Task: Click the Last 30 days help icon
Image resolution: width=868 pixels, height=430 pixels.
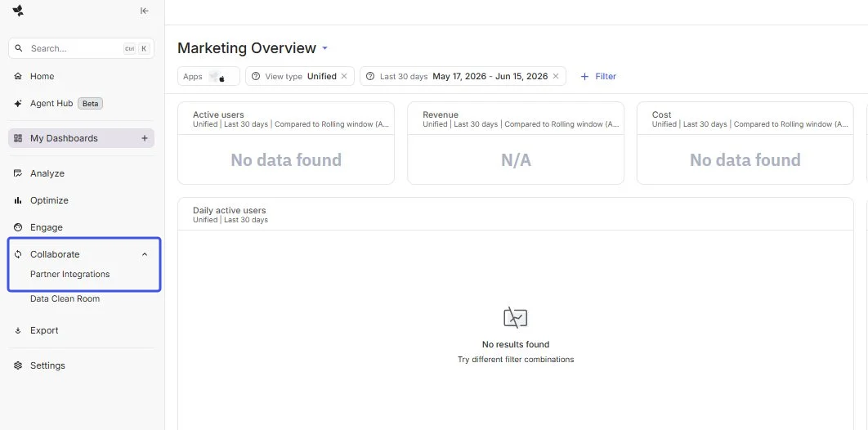Action: [x=370, y=76]
